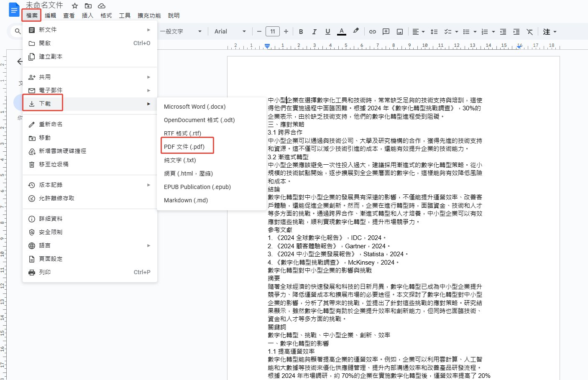Open the input tools 注 dropdown
The height and width of the screenshot is (380, 588).
coord(550,32)
